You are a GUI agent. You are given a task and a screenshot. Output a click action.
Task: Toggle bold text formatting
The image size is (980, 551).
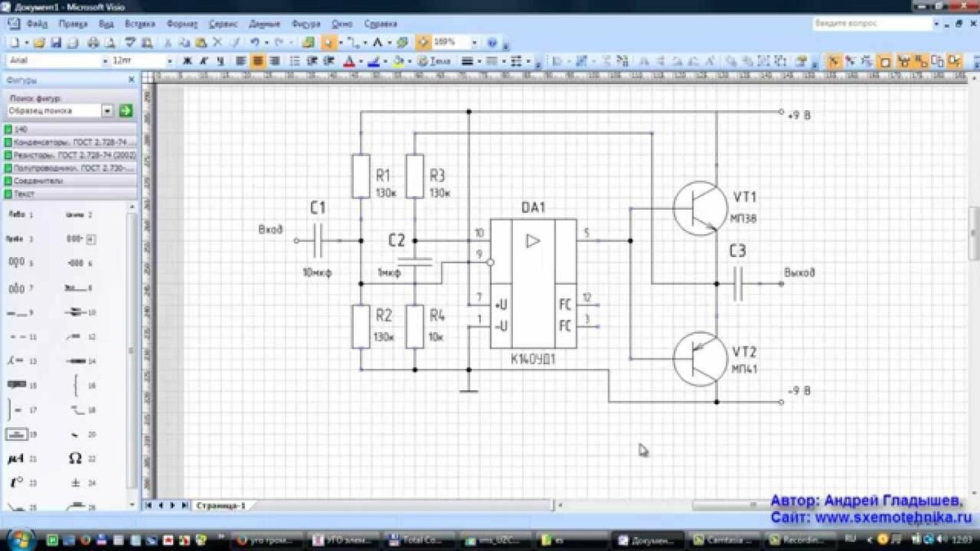point(187,60)
